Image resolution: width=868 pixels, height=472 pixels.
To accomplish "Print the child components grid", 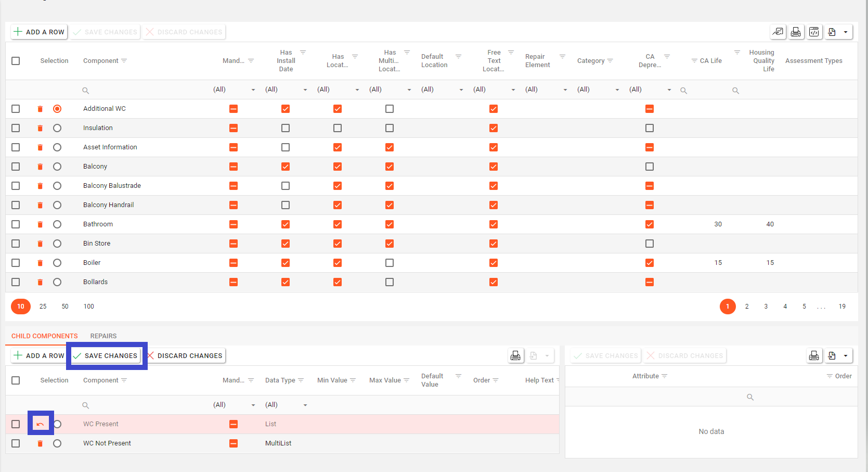I will 515,356.
